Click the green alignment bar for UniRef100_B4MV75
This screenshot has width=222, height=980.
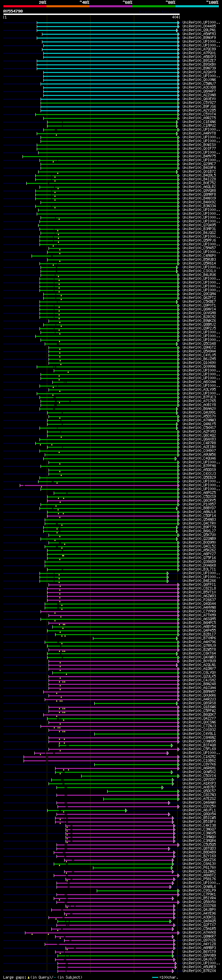(101, 156)
